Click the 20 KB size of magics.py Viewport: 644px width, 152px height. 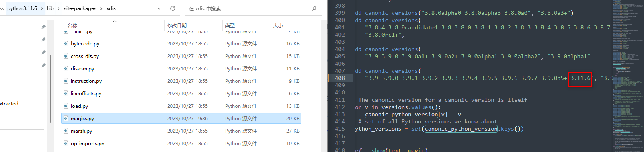coord(293,118)
